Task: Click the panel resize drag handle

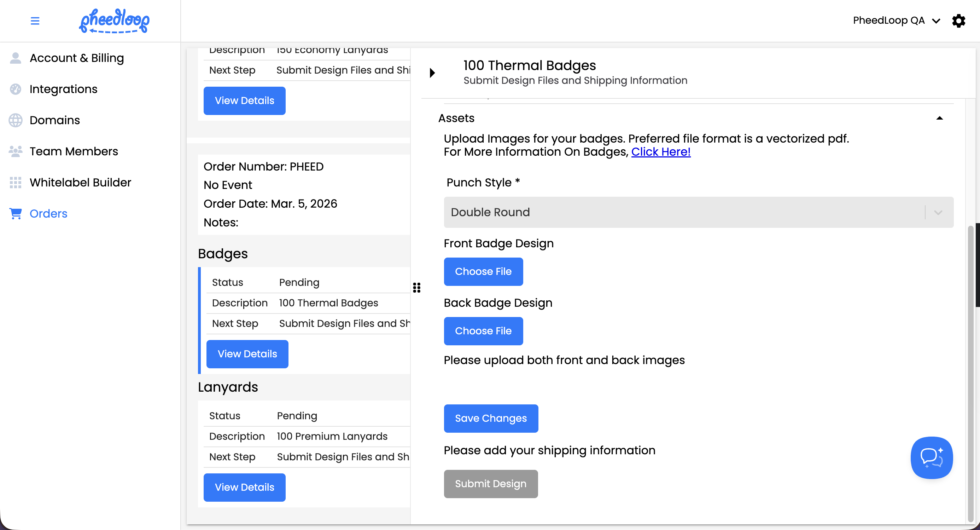Action: click(x=416, y=288)
